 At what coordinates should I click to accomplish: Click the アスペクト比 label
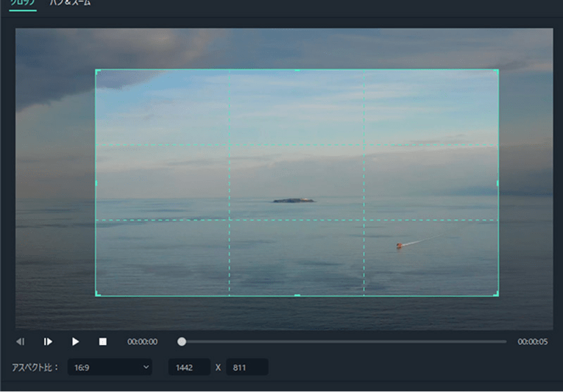click(x=35, y=367)
